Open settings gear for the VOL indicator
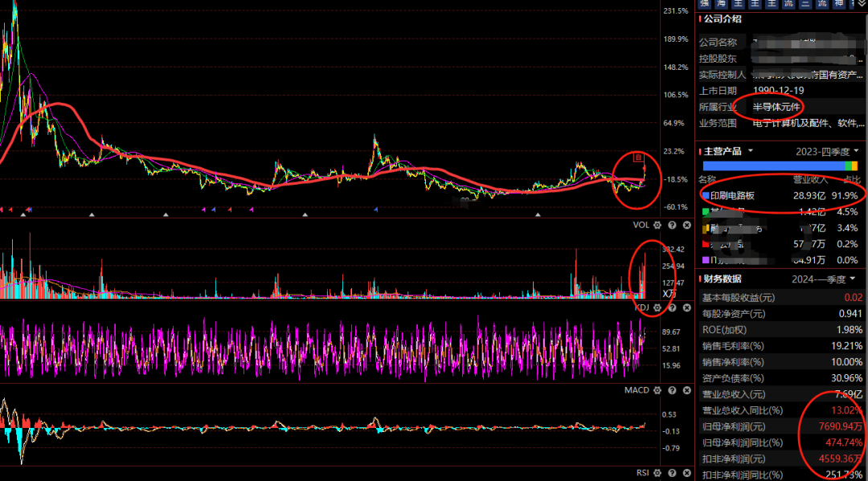This screenshot has width=868, height=481. pos(657,225)
